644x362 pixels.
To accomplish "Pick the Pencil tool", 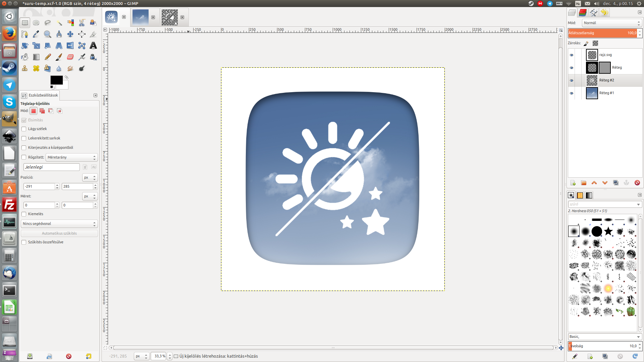I will (48, 57).
